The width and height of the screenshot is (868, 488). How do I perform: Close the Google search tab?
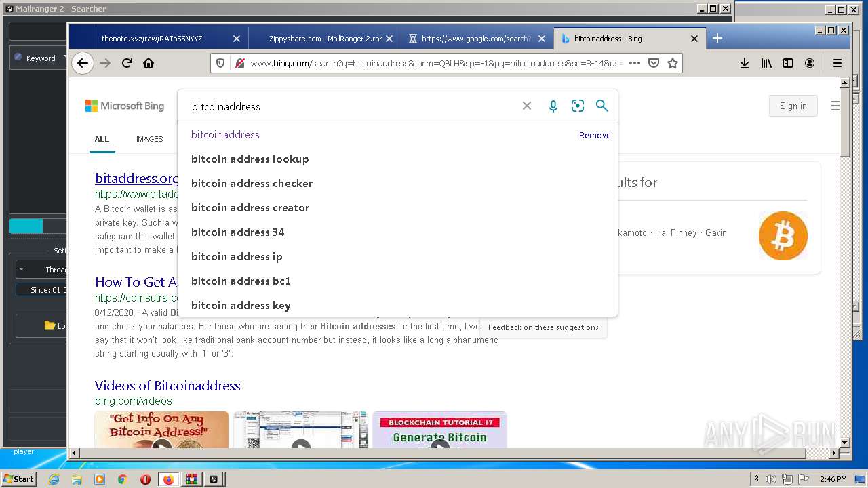click(x=542, y=39)
